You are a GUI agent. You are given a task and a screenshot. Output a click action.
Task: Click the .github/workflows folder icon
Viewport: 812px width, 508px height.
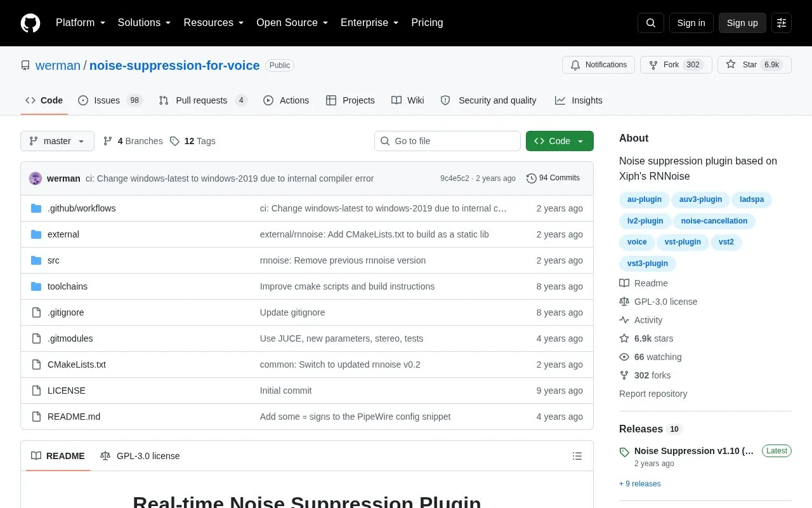(x=36, y=208)
